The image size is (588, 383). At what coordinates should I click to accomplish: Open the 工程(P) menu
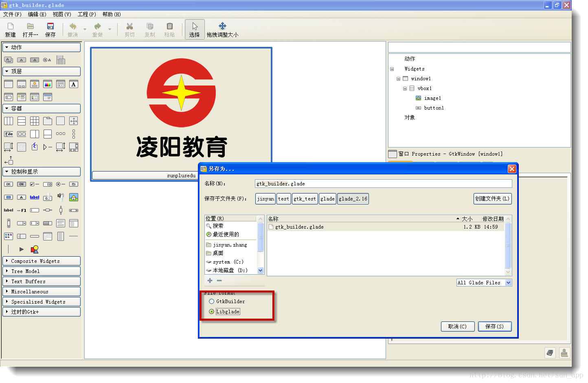pos(87,14)
